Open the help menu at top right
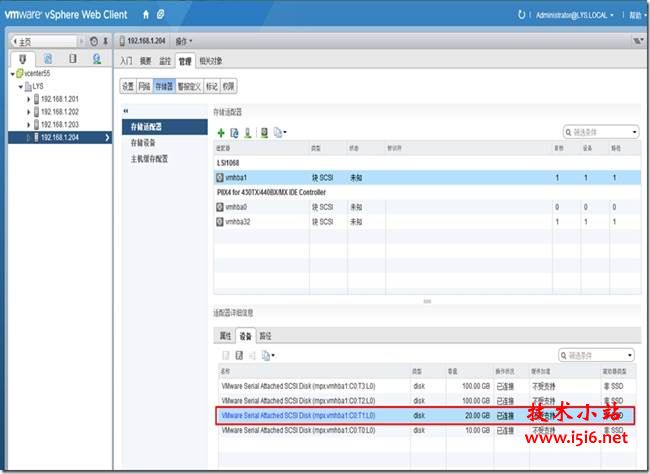Screen dimensions: 650x474 (636, 15)
